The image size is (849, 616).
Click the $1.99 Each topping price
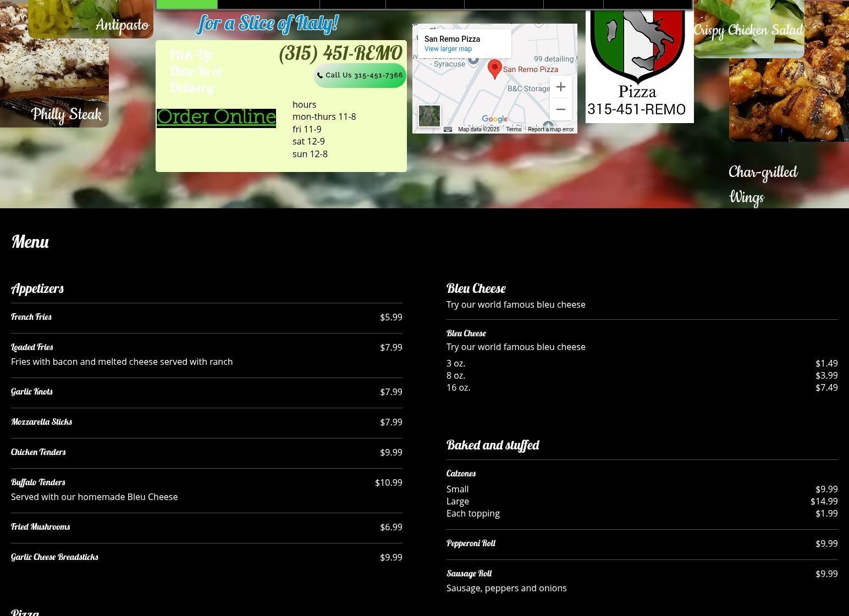point(826,513)
